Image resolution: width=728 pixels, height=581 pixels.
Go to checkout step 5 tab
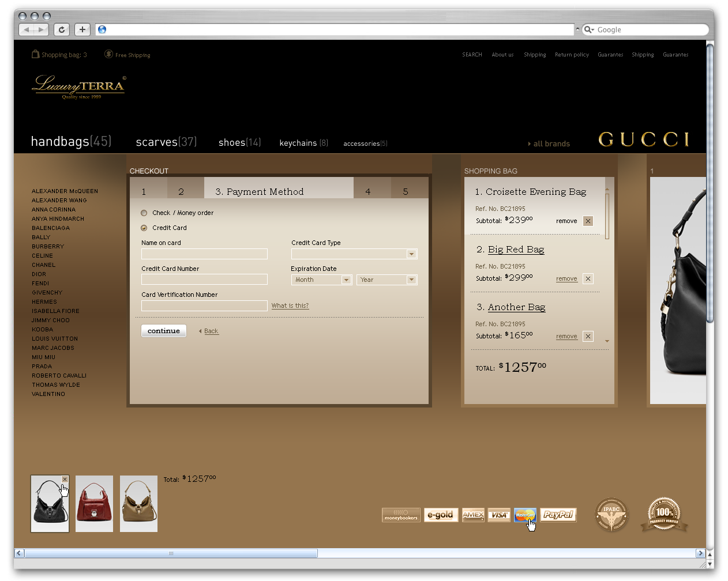(x=410, y=188)
